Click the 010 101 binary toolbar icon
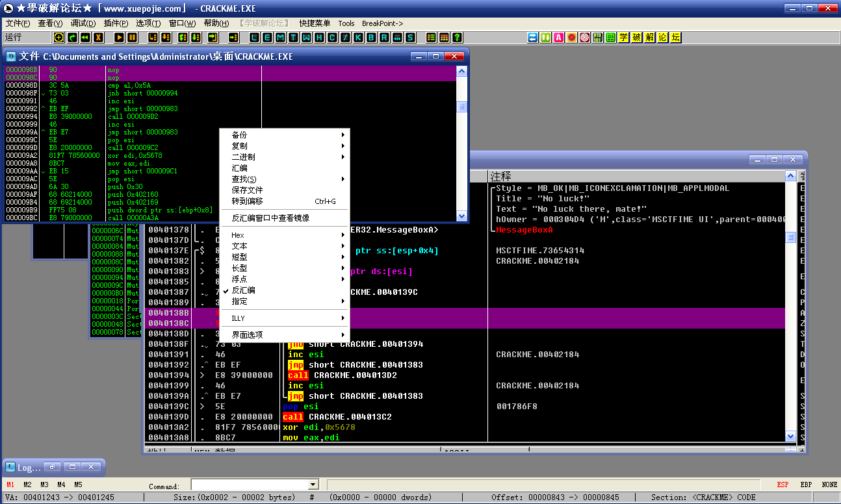This screenshot has height=504, width=841. pyautogui.click(x=597, y=38)
